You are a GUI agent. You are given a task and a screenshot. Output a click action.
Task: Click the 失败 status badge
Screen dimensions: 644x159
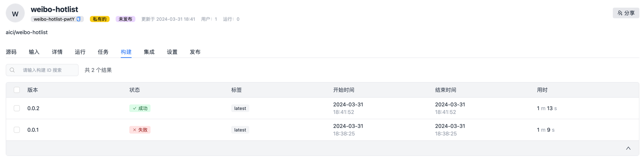tap(140, 130)
